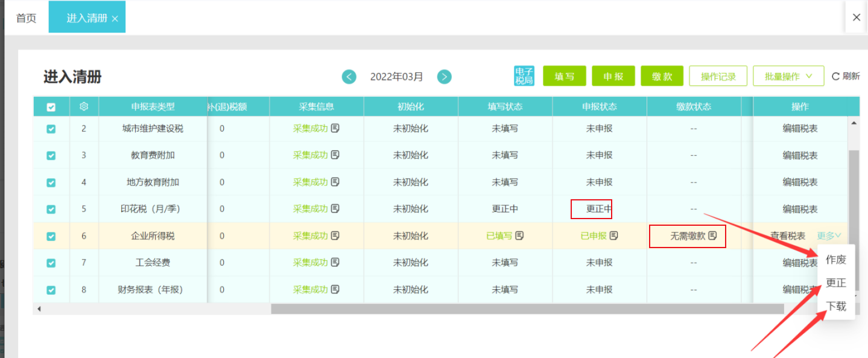Click the vertical scrollbar up arrow

854,123
